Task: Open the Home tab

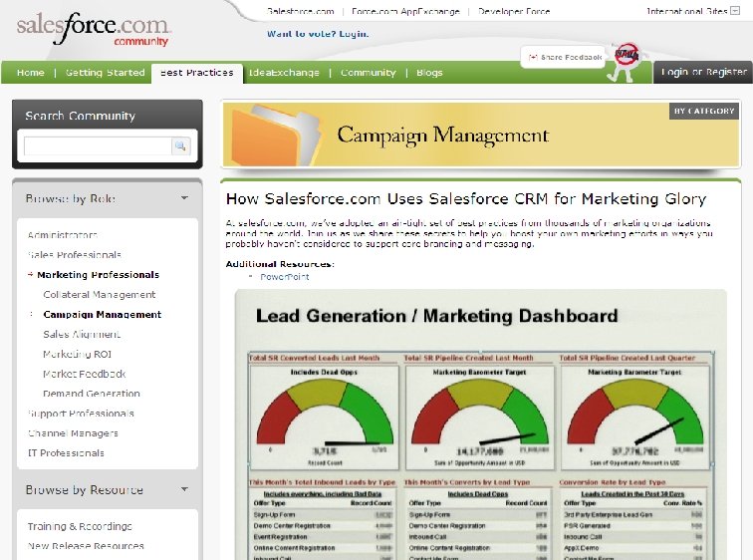Action: point(30,73)
